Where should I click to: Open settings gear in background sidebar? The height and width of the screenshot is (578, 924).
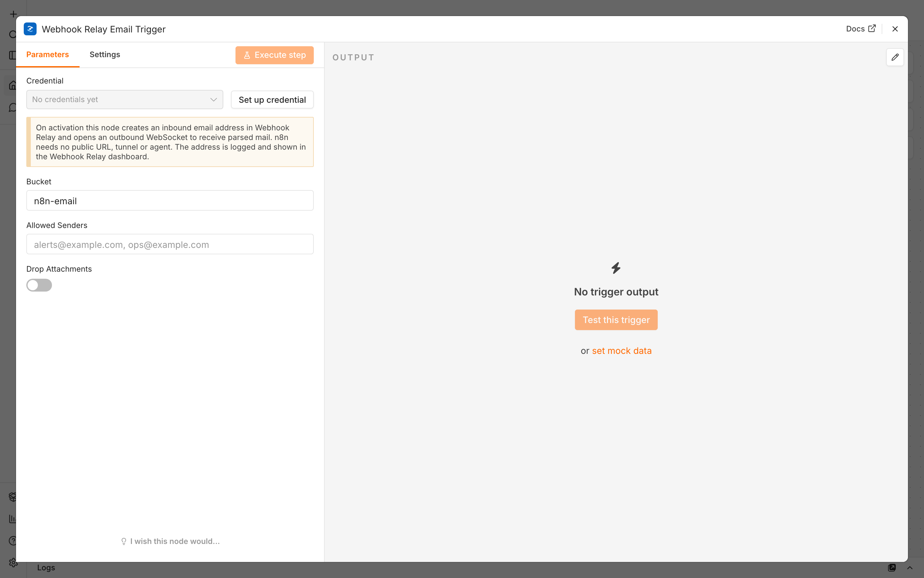point(13,563)
